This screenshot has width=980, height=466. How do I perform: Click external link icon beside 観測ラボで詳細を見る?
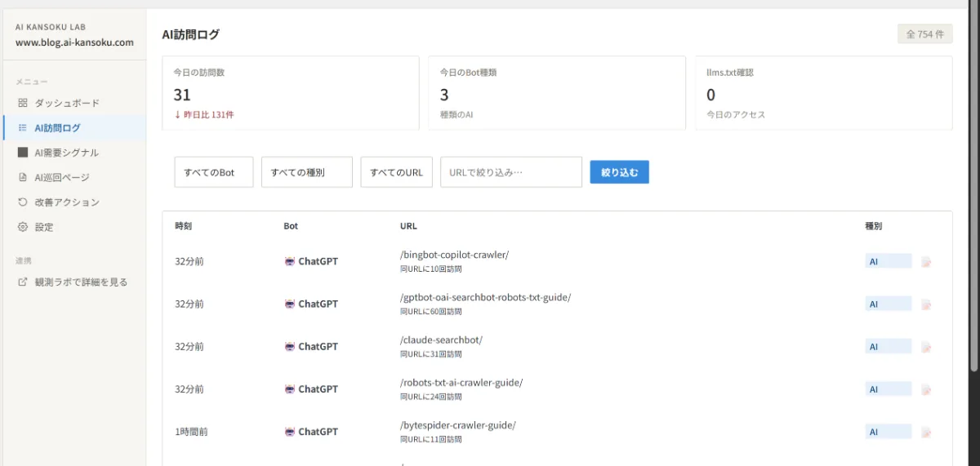(23, 282)
